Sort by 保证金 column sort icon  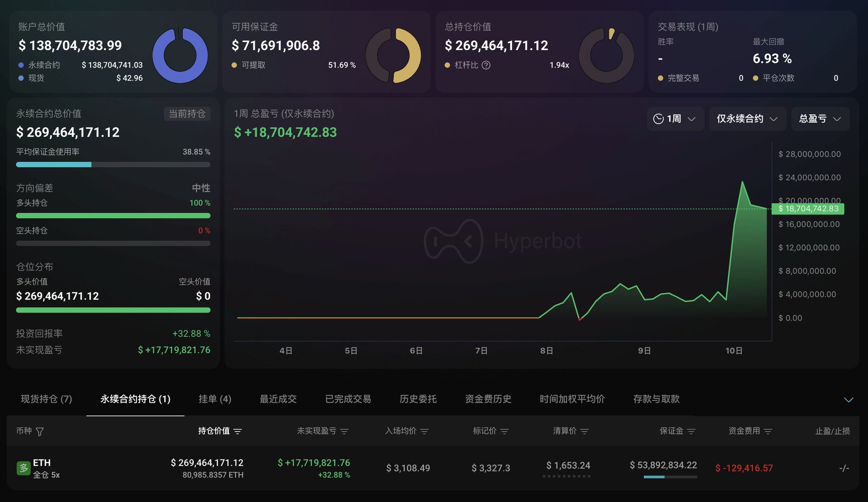691,431
